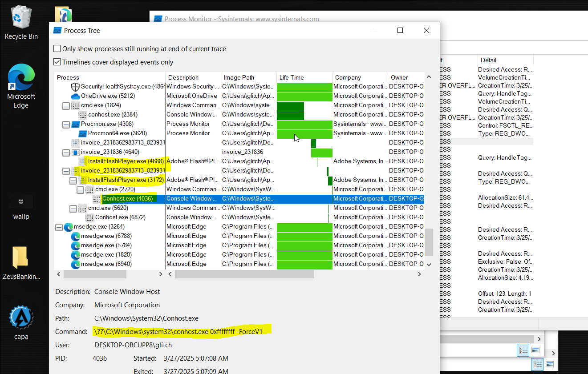
Task: Uncheck Timelines cover displayed events only
Action: [x=57, y=62]
